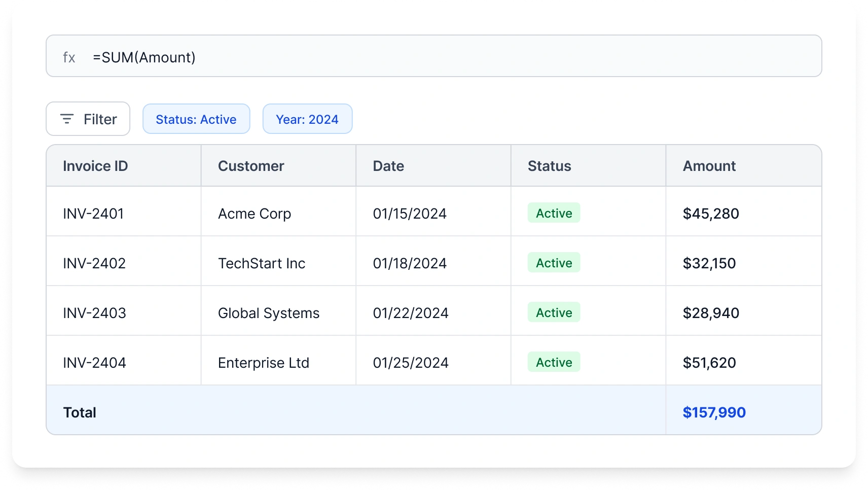Select the TechStart Inc customer cell
This screenshot has width=868, height=490.
[279, 261]
